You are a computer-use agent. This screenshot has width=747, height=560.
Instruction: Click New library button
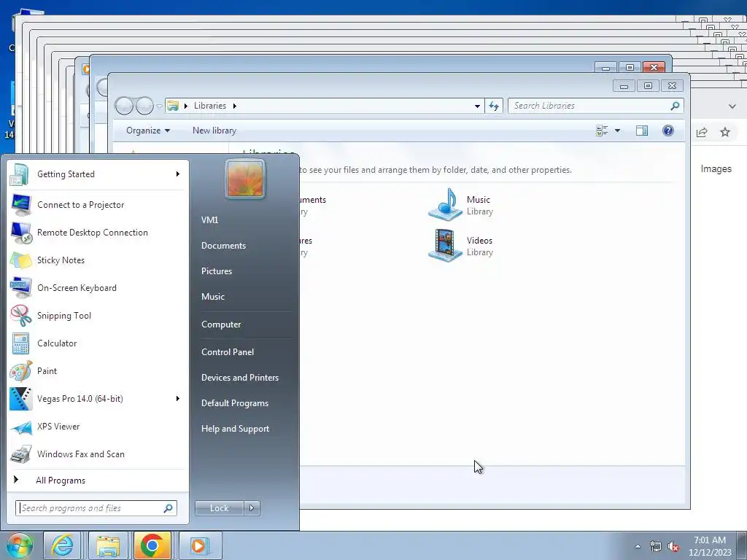pos(214,131)
